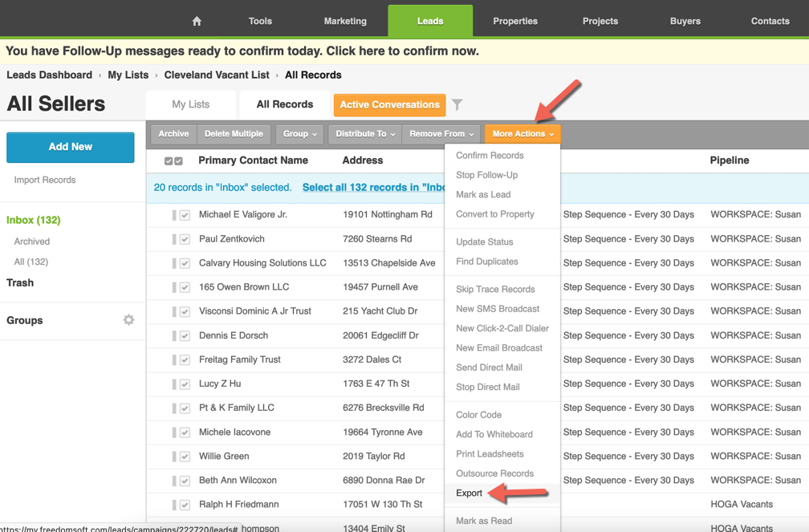
Task: Expand the Distribute To dropdown
Action: [x=364, y=134]
